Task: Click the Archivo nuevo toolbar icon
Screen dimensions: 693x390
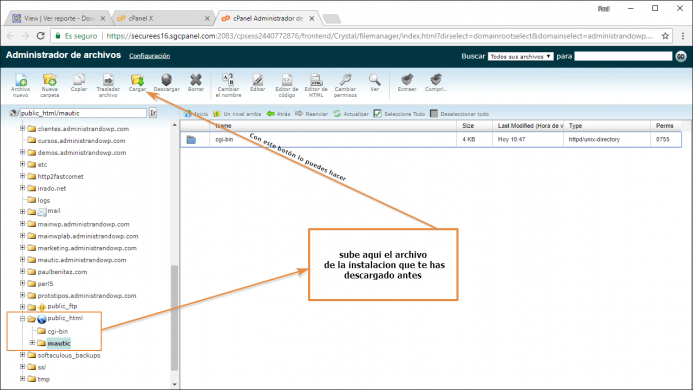Action: (20, 85)
